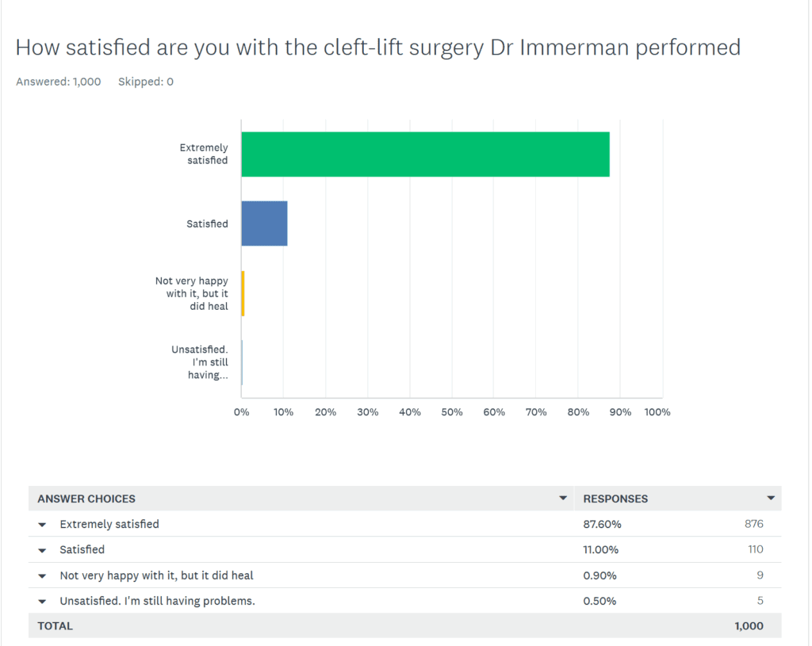Expand the Not very happy row arrow
812x646 pixels.
(42, 576)
